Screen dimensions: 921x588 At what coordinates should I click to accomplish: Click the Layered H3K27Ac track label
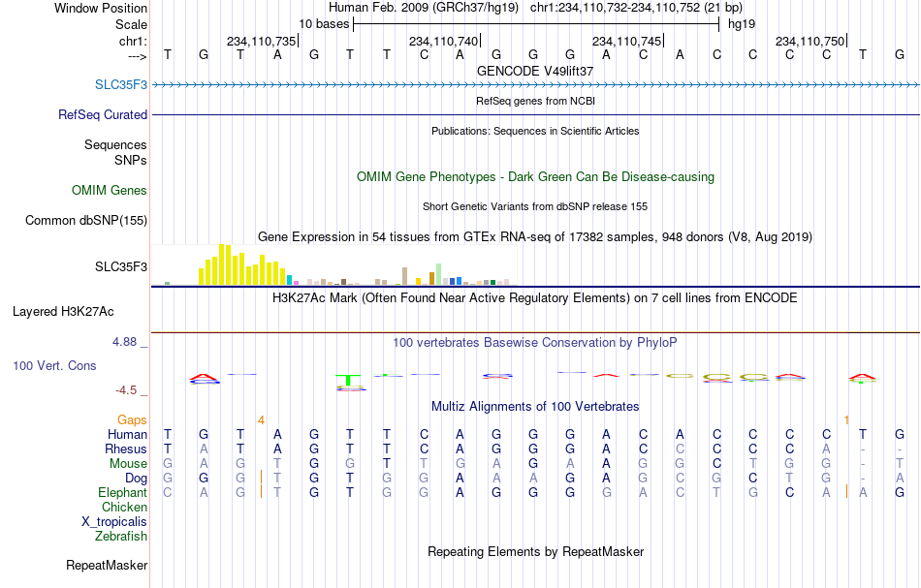click(63, 312)
